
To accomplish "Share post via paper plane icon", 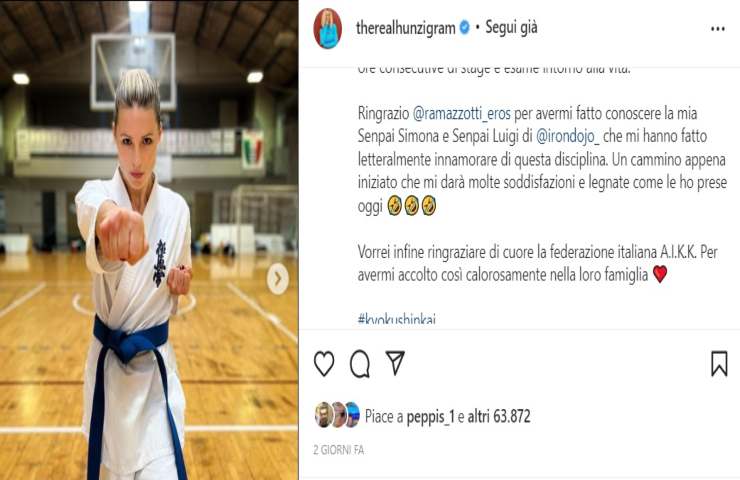I will click(x=395, y=362).
